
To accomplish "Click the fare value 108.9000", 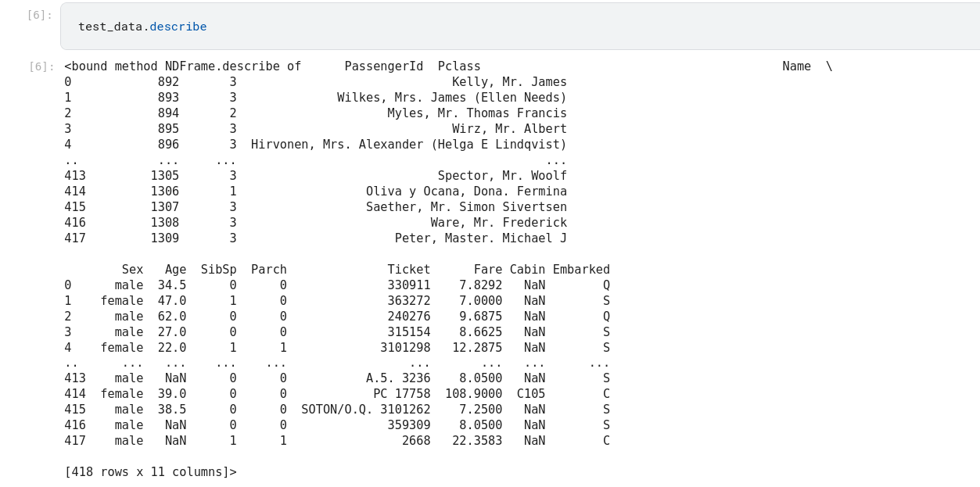I will point(473,394).
